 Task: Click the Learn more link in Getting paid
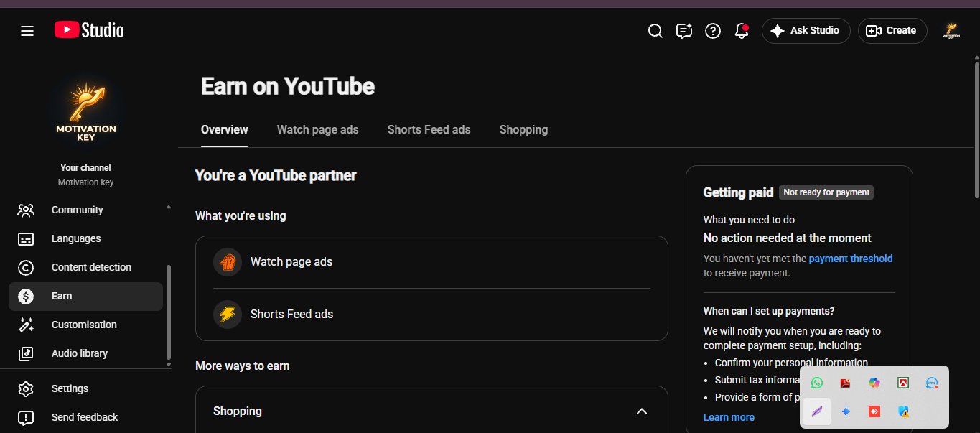point(729,417)
